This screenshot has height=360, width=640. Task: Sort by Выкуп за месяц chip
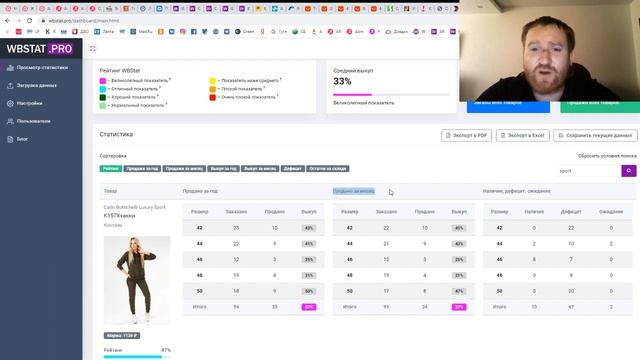[260, 169]
